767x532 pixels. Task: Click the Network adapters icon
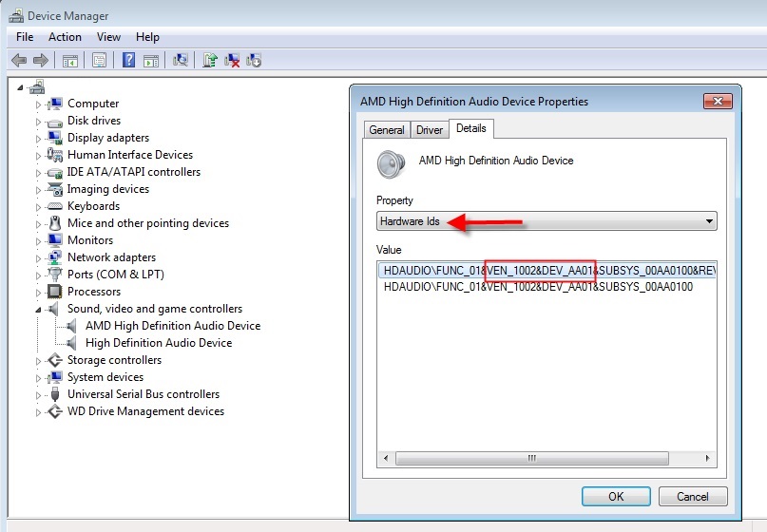[55, 257]
